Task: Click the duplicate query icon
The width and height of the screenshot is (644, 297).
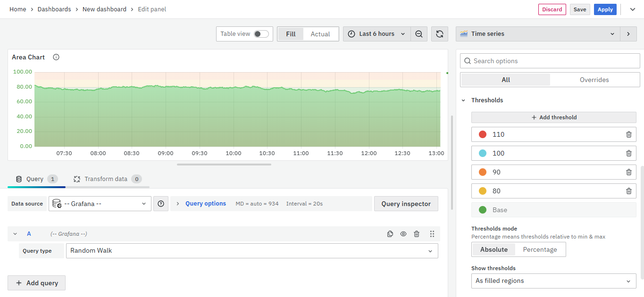Action: tap(390, 234)
